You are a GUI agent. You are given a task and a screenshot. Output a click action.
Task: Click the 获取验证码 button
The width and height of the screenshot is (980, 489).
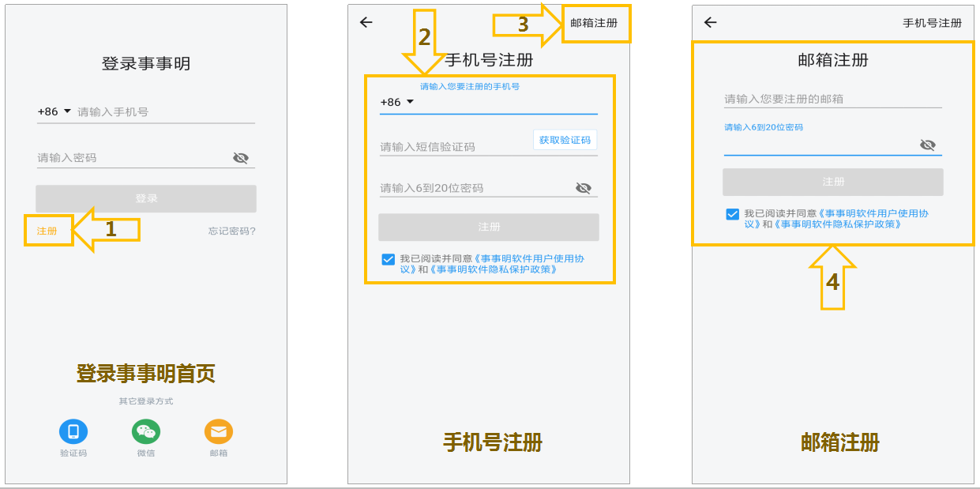click(565, 140)
